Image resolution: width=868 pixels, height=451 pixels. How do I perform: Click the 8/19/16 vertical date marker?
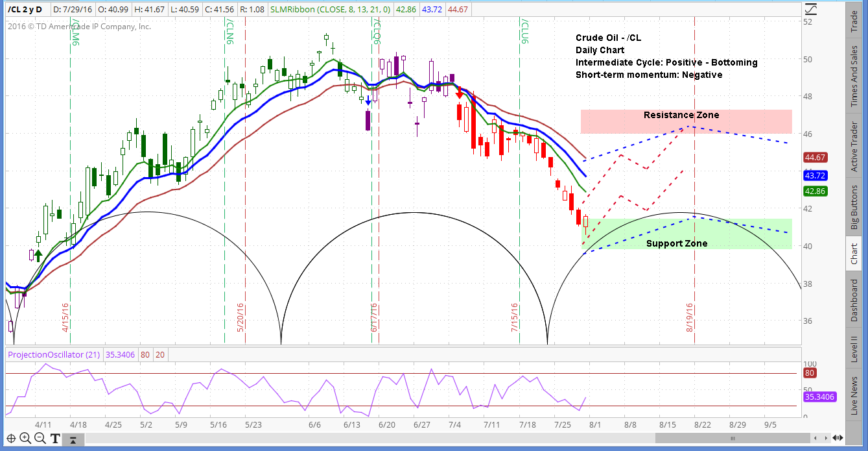point(690,316)
